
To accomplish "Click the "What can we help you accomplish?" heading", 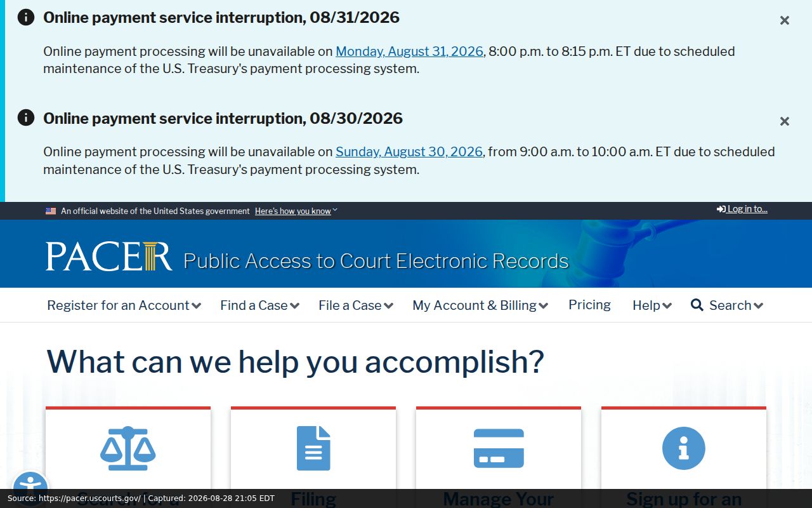I will (x=296, y=362).
